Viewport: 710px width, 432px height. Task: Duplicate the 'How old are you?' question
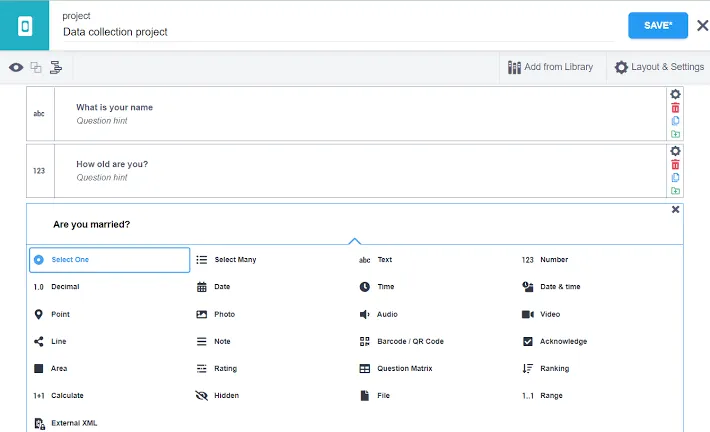675,178
